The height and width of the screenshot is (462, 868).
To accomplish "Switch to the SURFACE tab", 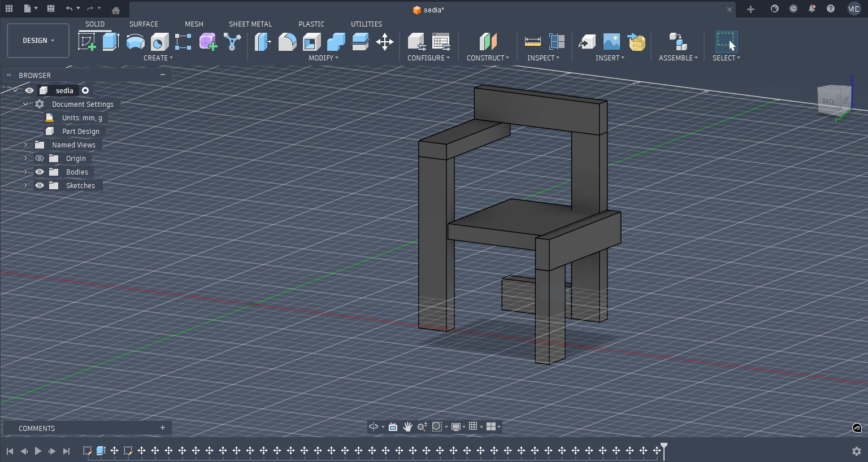I will [x=144, y=24].
